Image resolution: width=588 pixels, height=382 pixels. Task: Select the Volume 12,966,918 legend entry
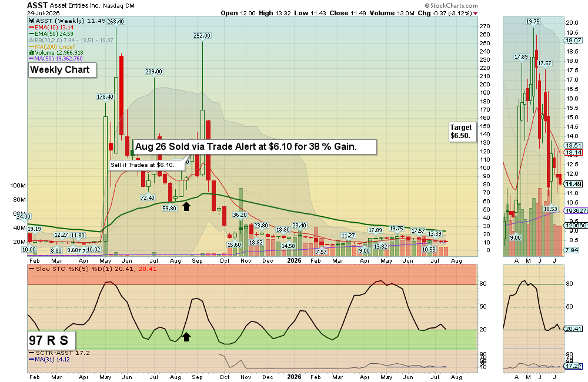tap(56, 53)
